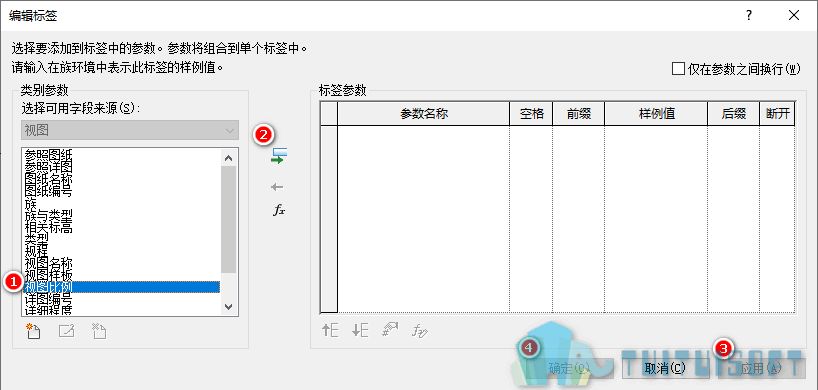The width and height of the screenshot is (818, 390).
Task: Create a new parameter icon below list
Action: click(33, 331)
